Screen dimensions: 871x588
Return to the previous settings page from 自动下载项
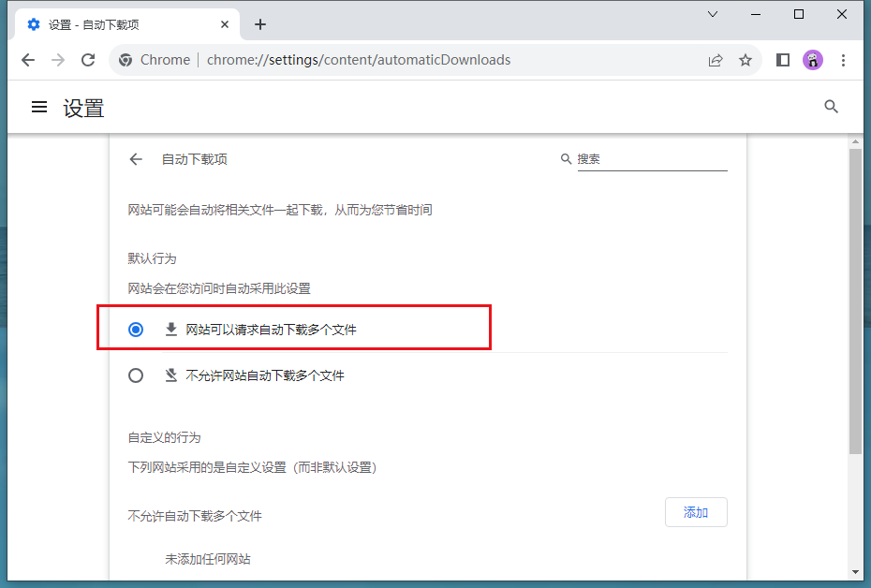point(136,159)
